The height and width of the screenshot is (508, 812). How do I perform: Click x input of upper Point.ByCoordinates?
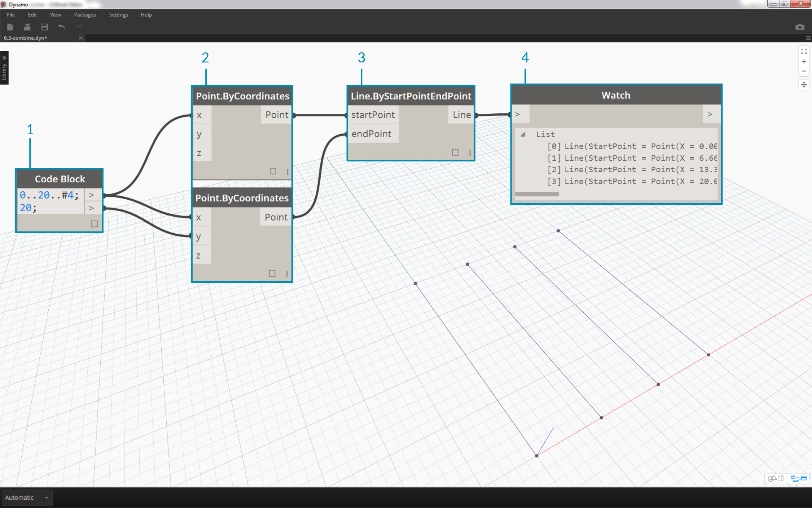coord(202,115)
